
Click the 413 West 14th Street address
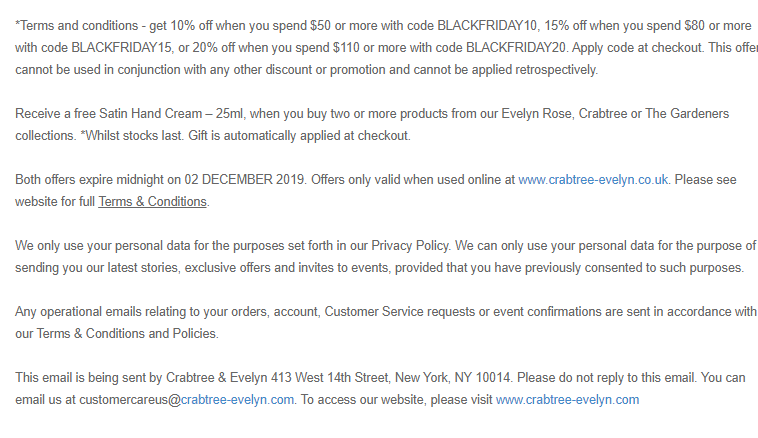[x=330, y=378]
